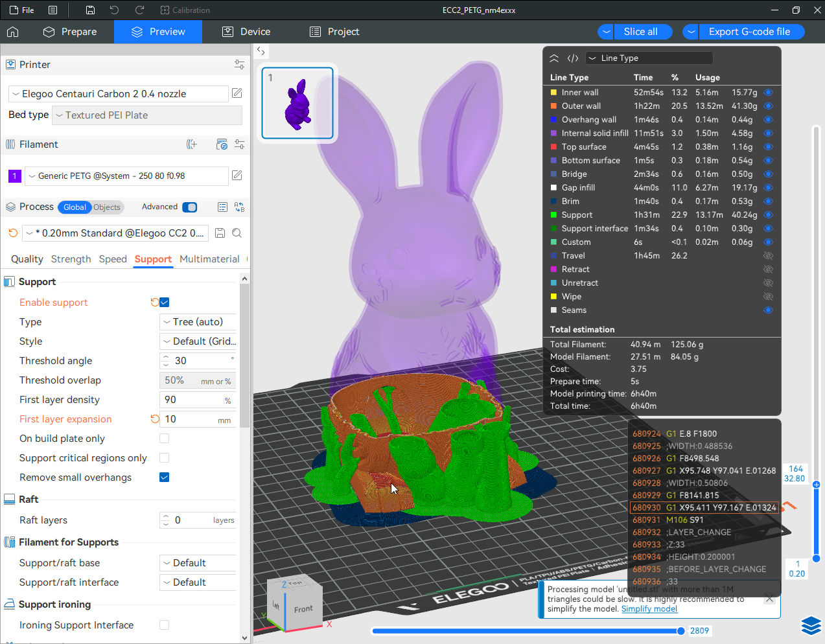Check Ironing Support Interface

click(165, 625)
